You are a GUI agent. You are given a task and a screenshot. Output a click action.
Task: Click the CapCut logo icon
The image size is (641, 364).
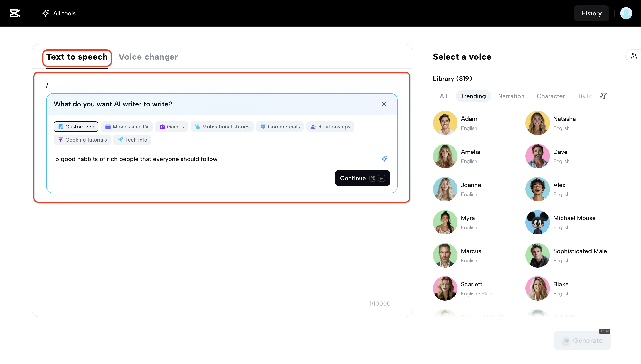(x=15, y=13)
